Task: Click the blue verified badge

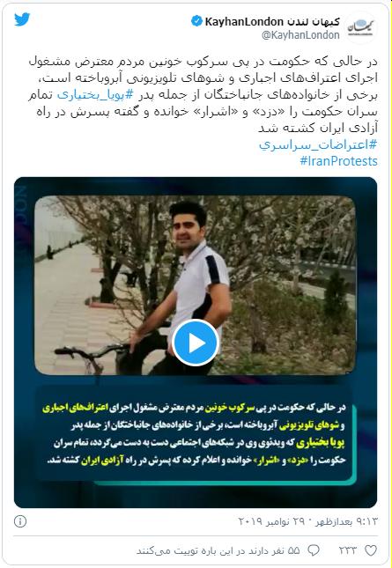Action: (x=196, y=21)
